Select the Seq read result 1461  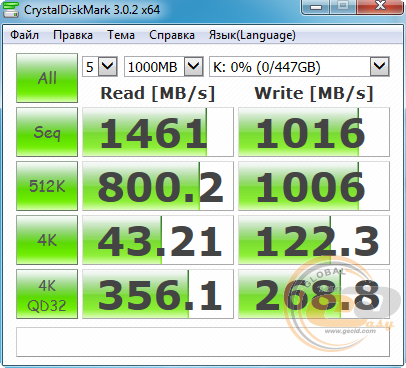158,132
